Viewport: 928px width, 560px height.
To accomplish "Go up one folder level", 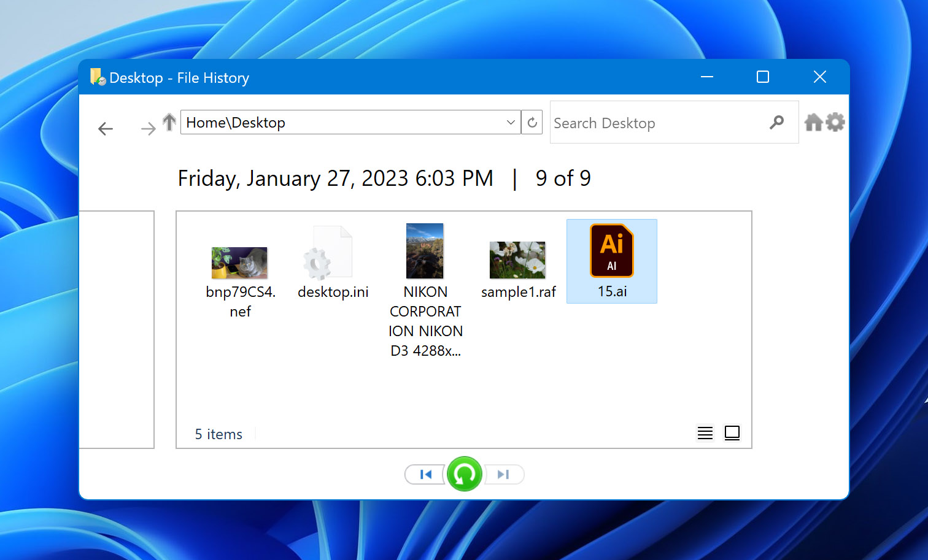I will pyautogui.click(x=169, y=122).
